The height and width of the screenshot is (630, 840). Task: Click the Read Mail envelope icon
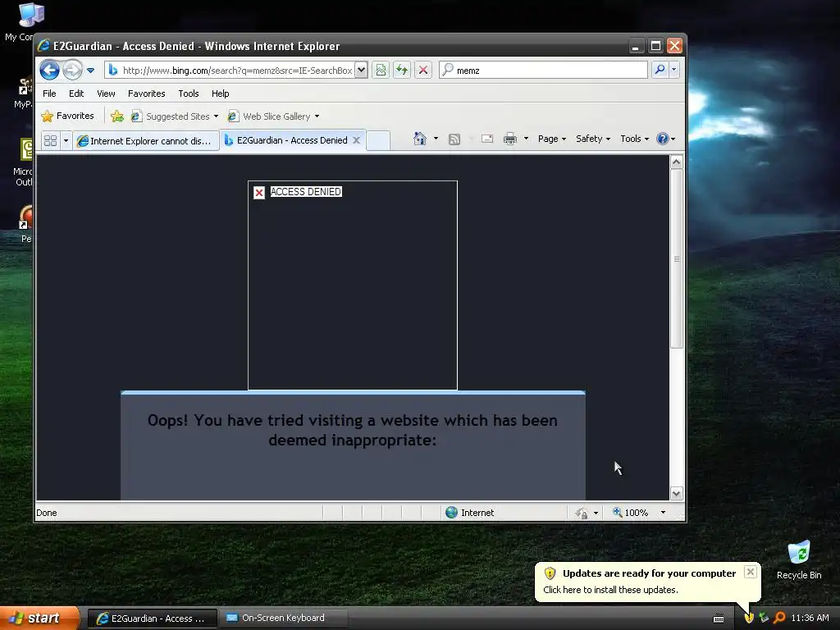(487, 139)
